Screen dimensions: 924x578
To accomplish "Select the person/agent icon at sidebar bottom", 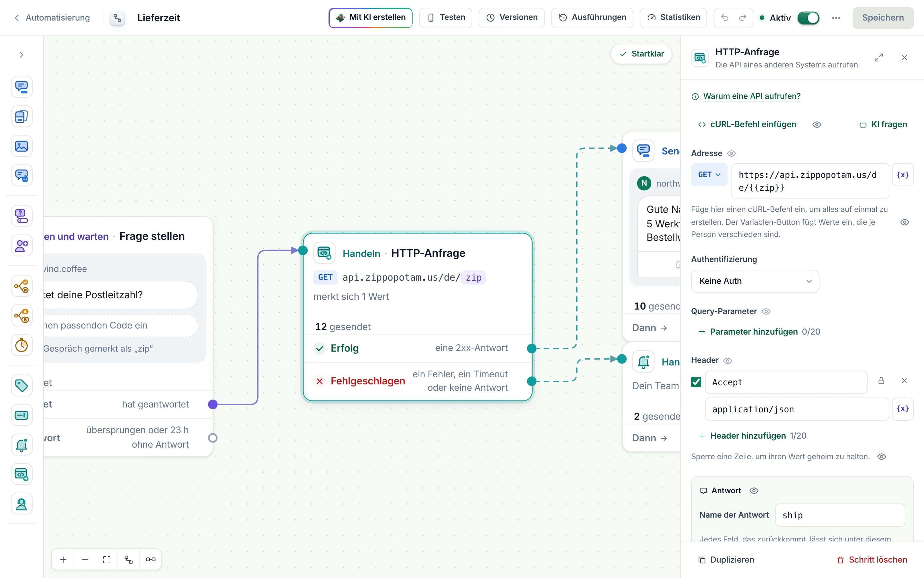I will click(21, 504).
